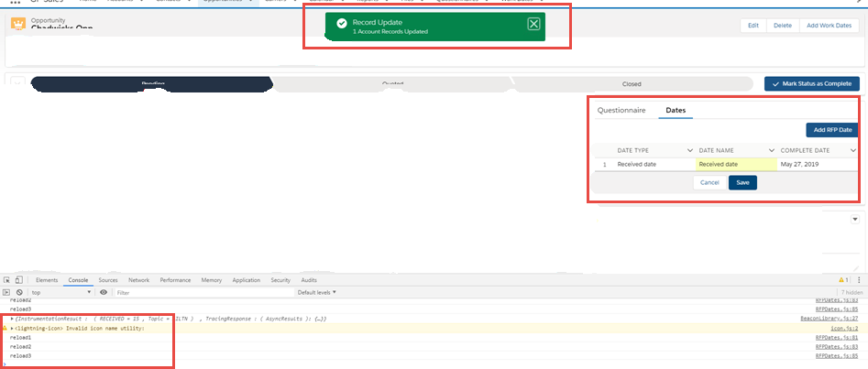Open the DATE NAME column menu

coord(772,150)
